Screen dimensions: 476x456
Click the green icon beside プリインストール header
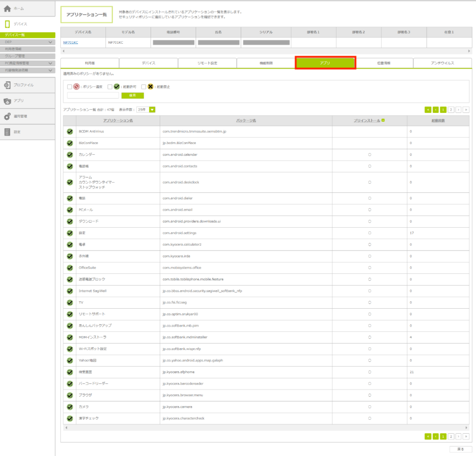pos(383,120)
